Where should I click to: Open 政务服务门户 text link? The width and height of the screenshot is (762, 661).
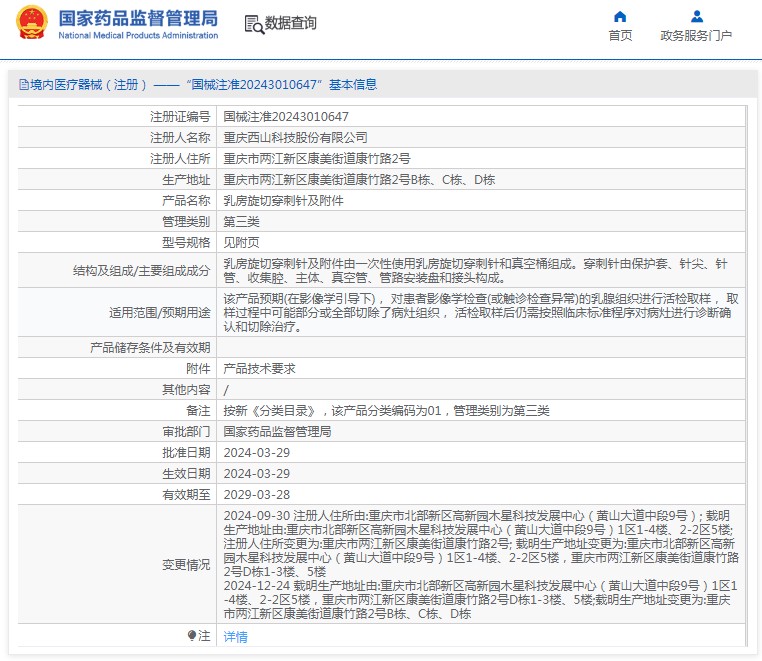[x=696, y=36]
